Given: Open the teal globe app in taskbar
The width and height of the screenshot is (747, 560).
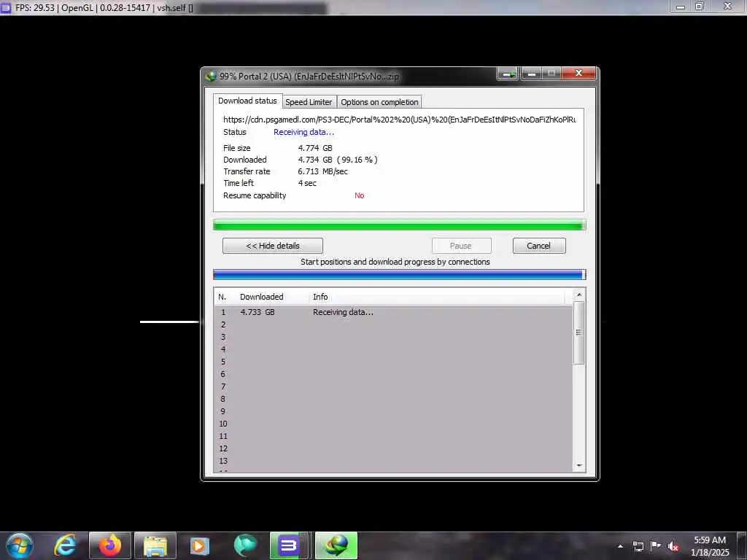Looking at the screenshot, I should click(x=245, y=545).
